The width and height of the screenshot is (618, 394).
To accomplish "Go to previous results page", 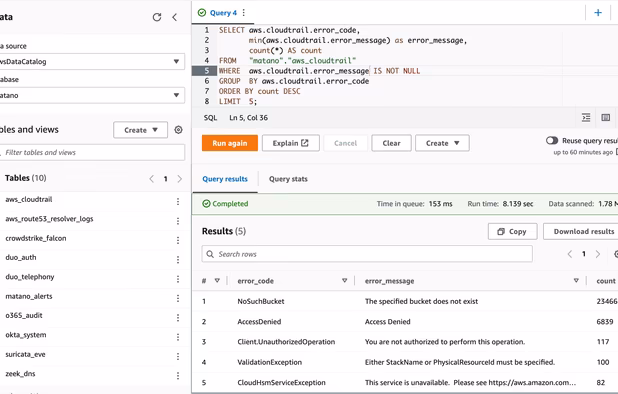I will click(x=570, y=254).
